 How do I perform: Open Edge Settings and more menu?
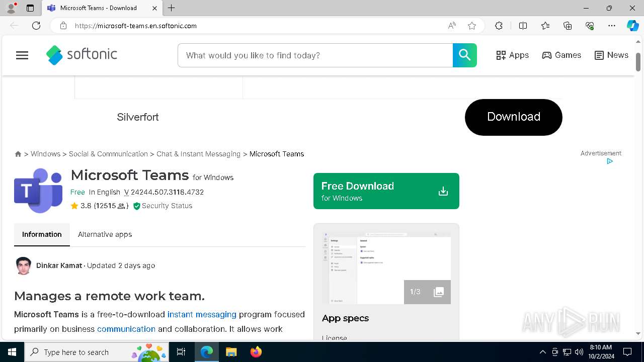pos(612,26)
